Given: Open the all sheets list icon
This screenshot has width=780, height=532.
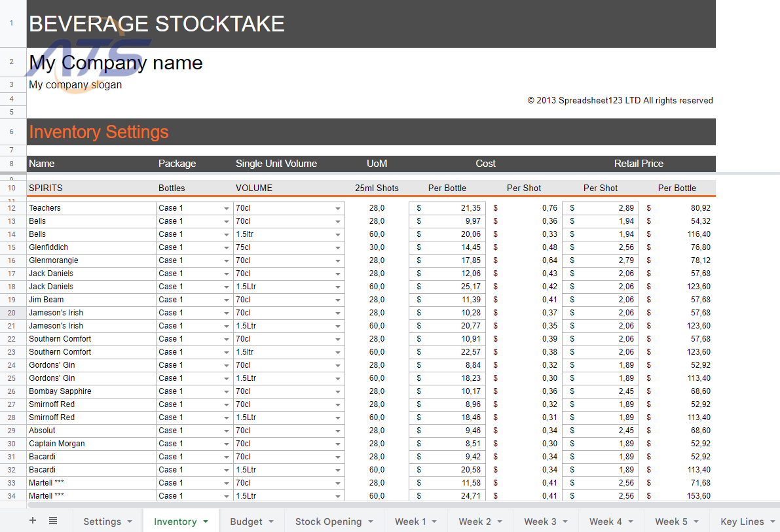Looking at the screenshot, I should (53, 521).
